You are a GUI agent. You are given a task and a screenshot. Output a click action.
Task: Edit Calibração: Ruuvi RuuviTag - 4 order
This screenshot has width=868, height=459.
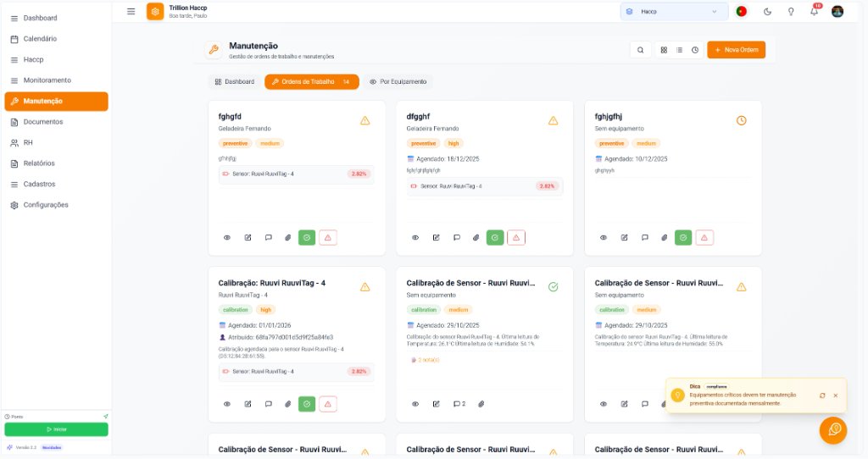point(248,404)
